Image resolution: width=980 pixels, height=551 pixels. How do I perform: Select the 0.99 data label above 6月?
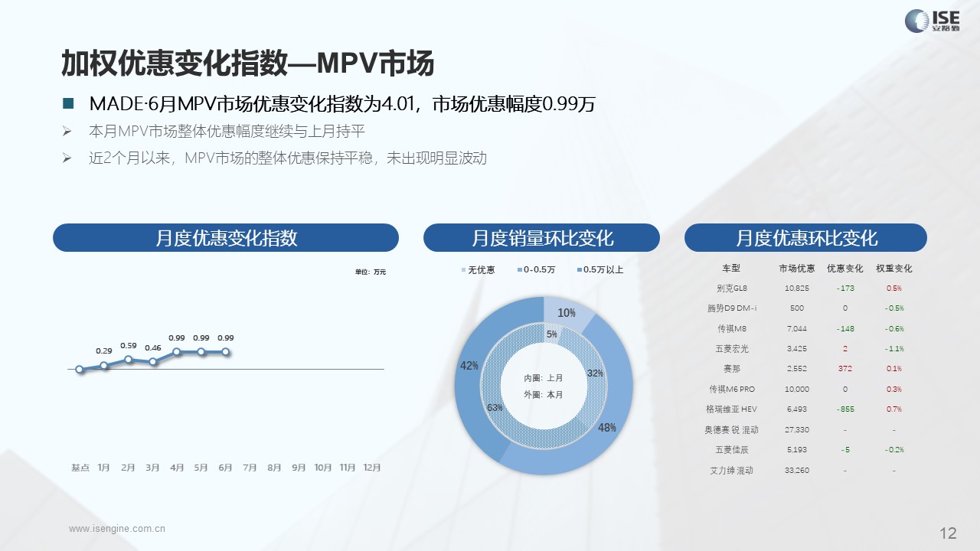[x=226, y=337]
